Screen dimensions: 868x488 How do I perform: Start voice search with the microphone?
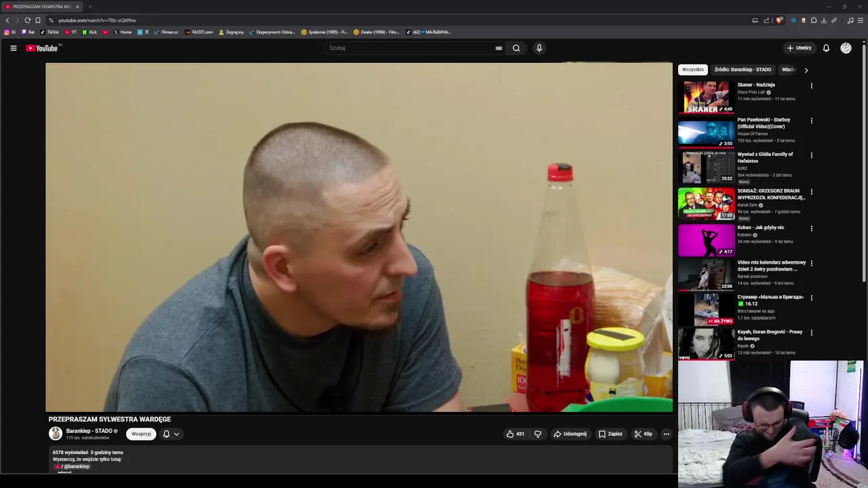(x=539, y=48)
